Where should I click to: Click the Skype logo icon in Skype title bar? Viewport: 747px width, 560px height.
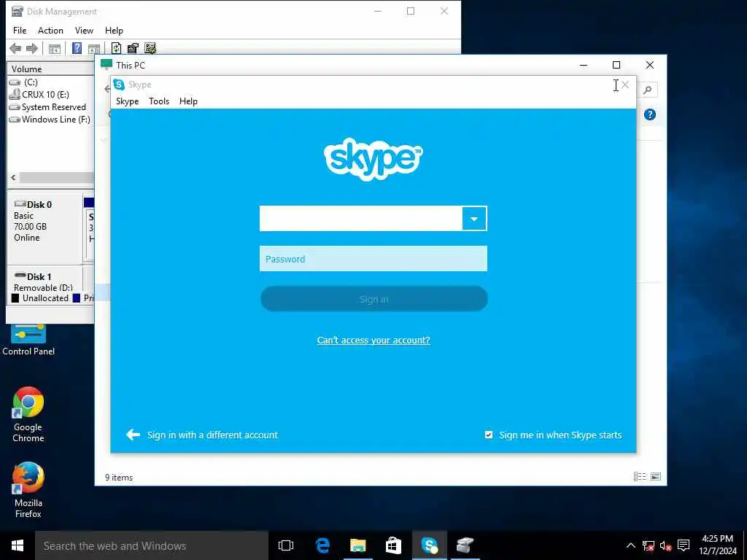(x=119, y=85)
